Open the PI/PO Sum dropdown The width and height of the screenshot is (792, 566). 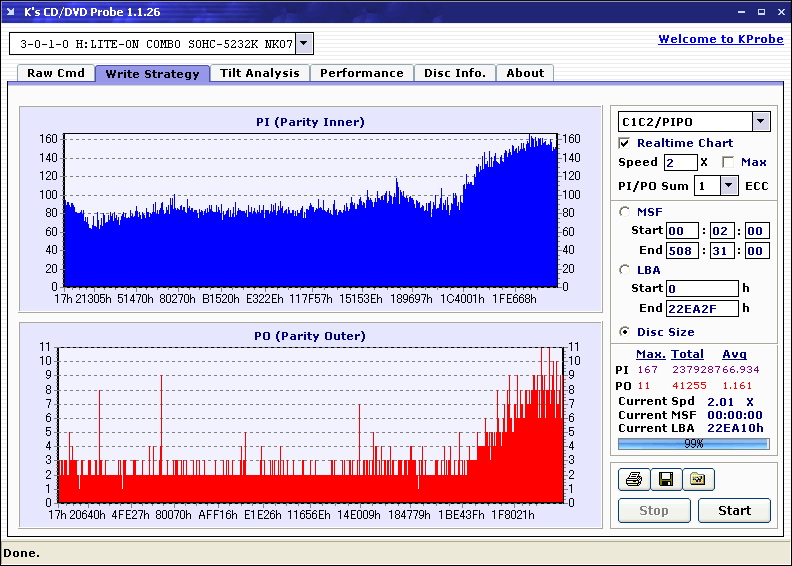point(728,185)
